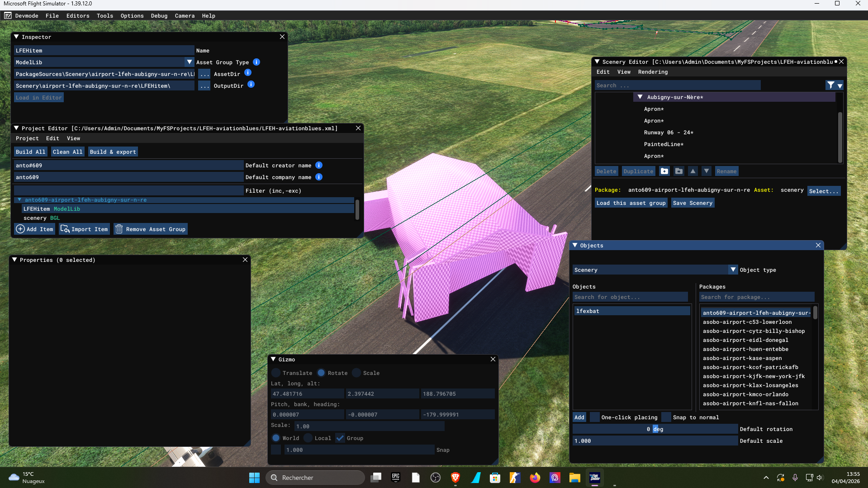868x488 pixels.
Task: Switch gizmo orientation to Local
Action: (308, 438)
